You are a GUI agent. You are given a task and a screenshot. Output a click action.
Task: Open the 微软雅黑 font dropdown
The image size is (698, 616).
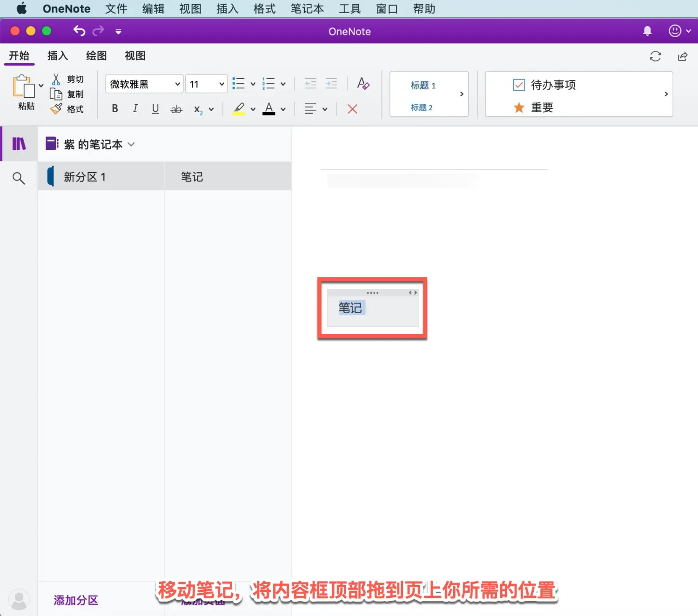[x=143, y=84]
